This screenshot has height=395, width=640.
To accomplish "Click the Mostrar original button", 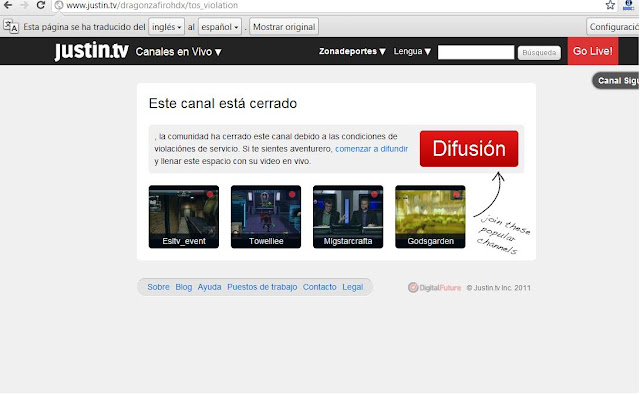I will pyautogui.click(x=284, y=27).
